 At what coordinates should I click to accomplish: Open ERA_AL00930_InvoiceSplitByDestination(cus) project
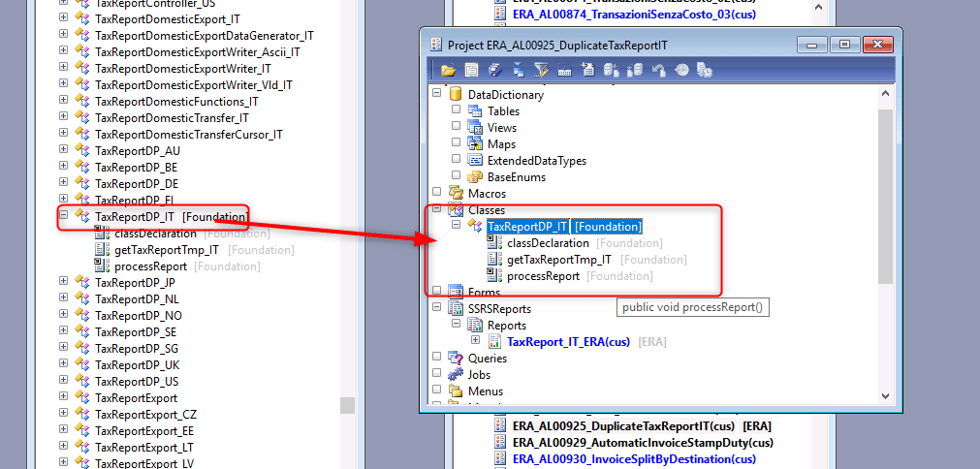(x=634, y=459)
